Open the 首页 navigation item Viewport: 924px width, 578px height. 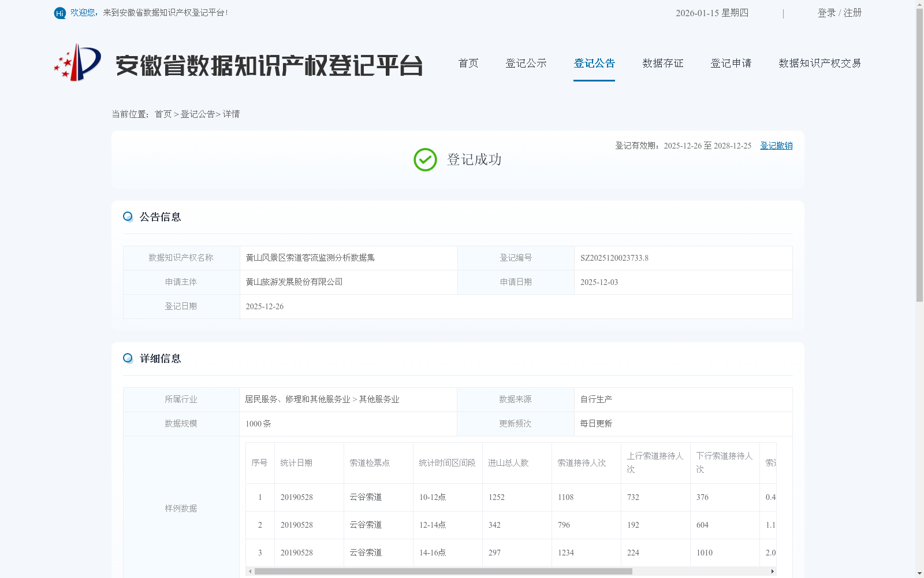[468, 64]
